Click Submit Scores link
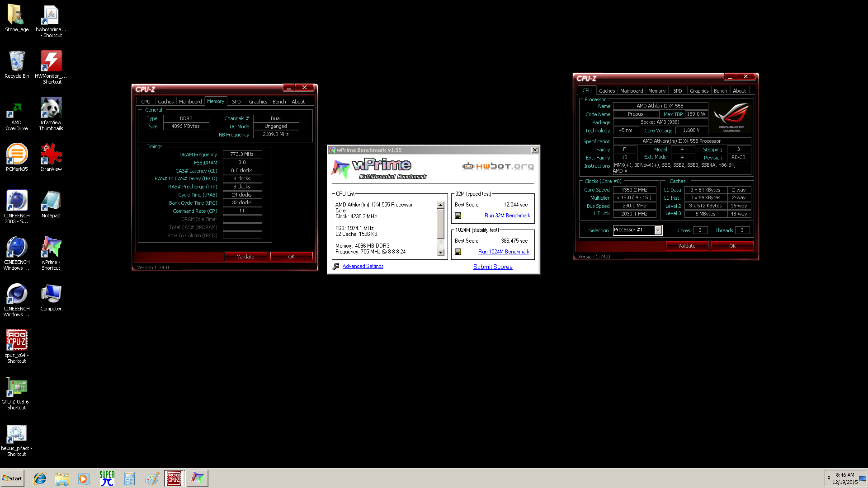Image resolution: width=868 pixels, height=488 pixels. [x=493, y=267]
